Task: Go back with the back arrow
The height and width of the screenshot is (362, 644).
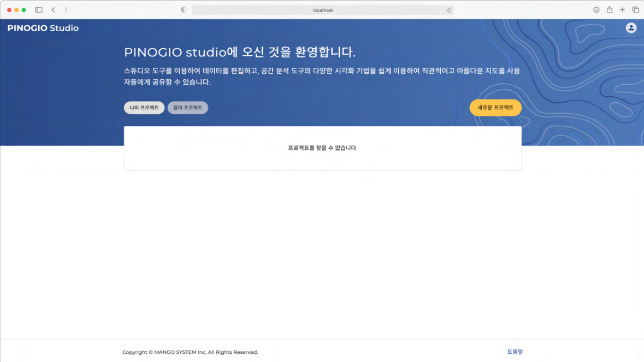Action: coord(53,10)
